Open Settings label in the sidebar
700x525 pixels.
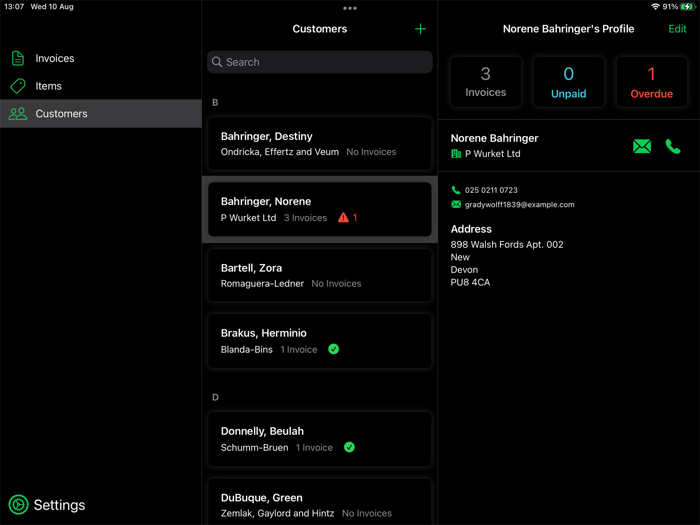[59, 505]
